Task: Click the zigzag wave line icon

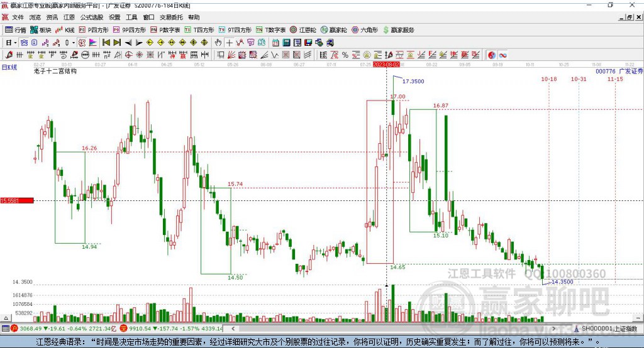Action: 275,55
